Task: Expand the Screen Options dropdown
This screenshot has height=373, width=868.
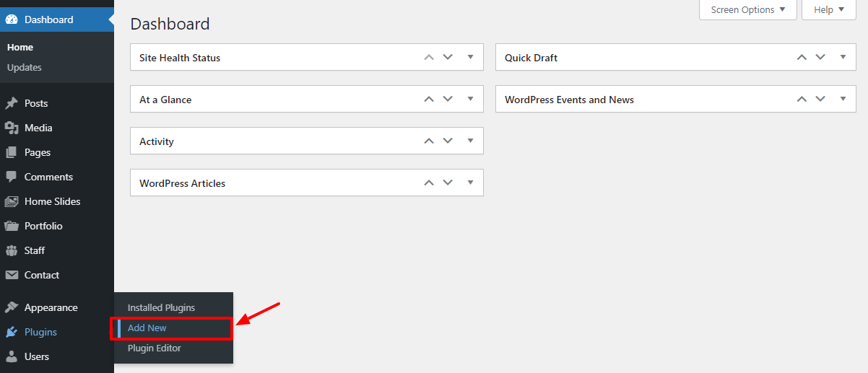Action: [x=748, y=10]
